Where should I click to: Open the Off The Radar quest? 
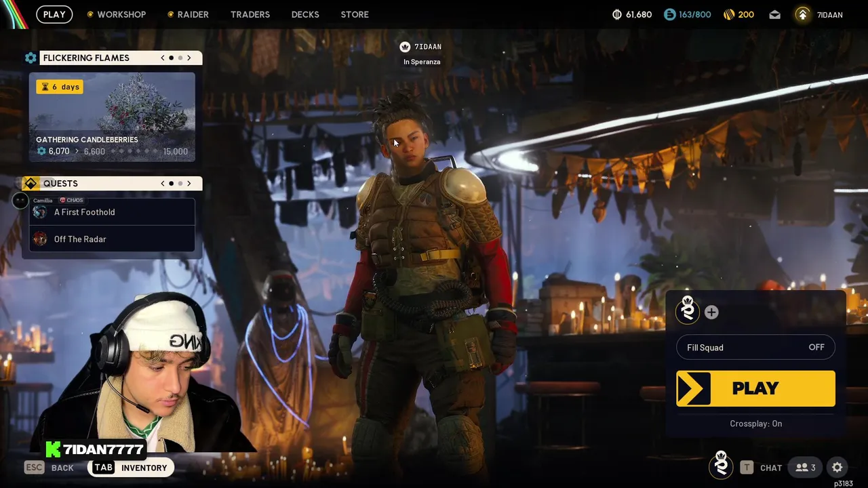tap(112, 239)
